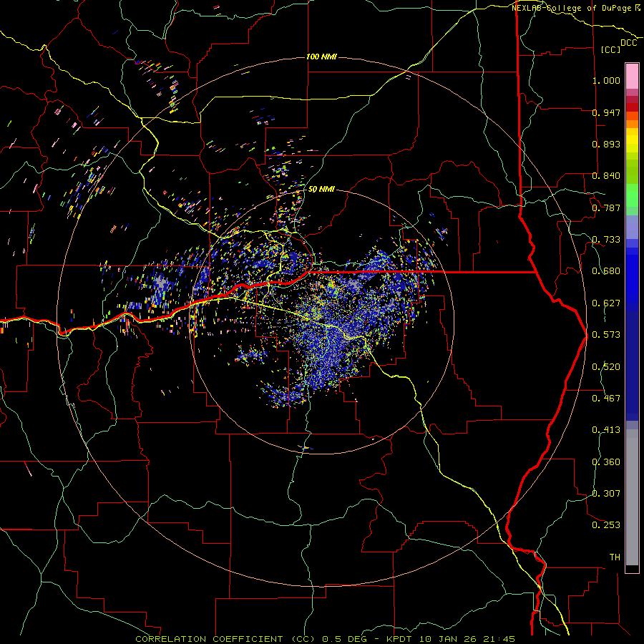Click the DCC label above the color bar
The width and height of the screenshot is (644, 644).
coord(628,43)
